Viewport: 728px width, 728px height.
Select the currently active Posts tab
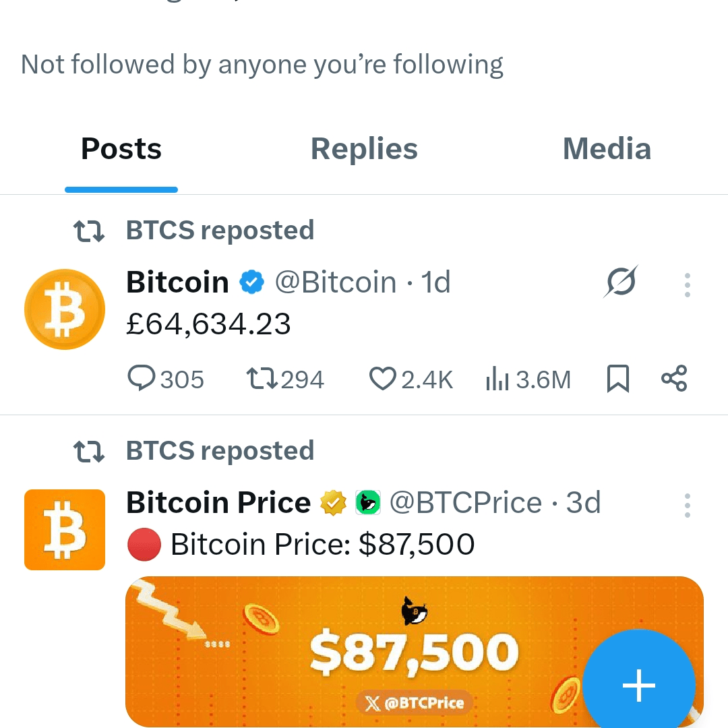tap(121, 149)
